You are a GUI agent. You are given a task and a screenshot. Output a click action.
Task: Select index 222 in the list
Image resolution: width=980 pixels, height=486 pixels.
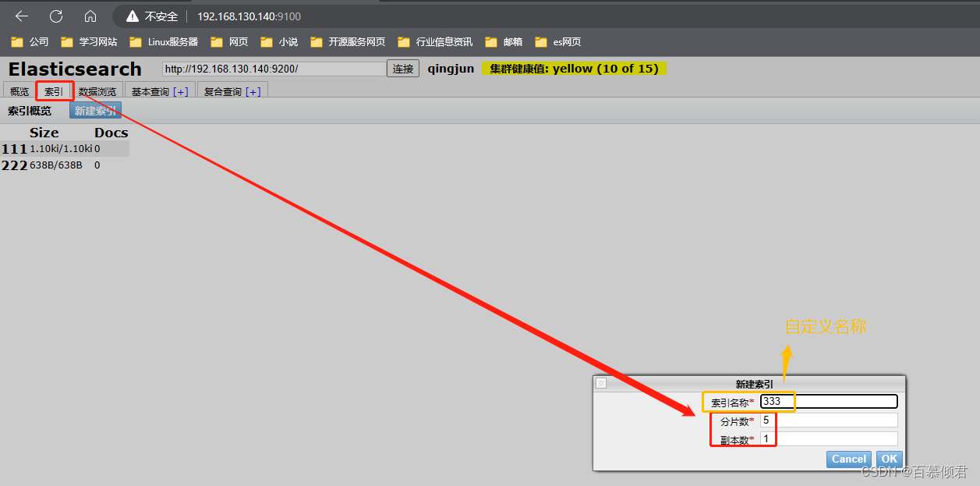[14, 165]
